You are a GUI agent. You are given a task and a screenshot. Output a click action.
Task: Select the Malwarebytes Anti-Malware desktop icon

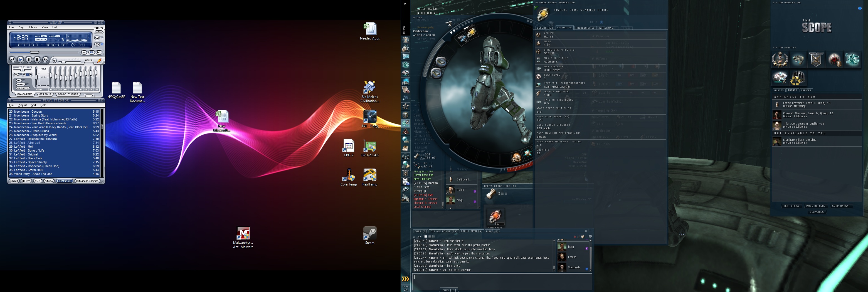(243, 237)
